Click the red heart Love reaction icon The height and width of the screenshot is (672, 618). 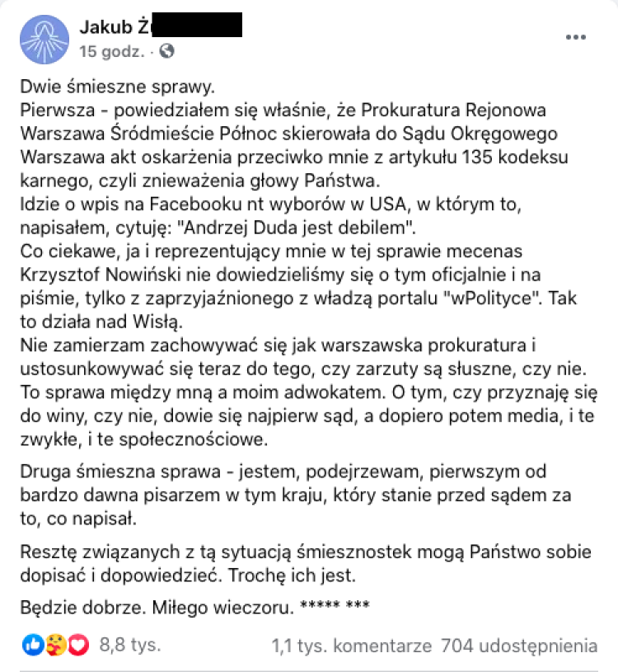tap(78, 645)
